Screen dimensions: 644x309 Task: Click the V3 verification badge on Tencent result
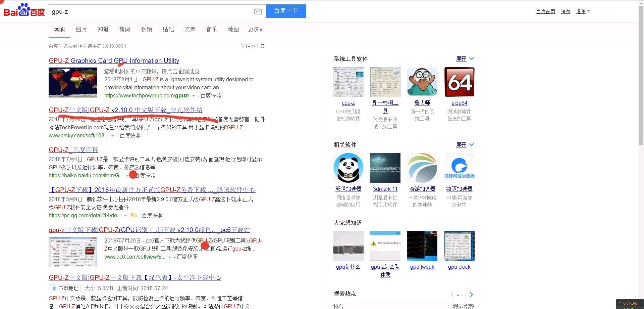(x=133, y=215)
